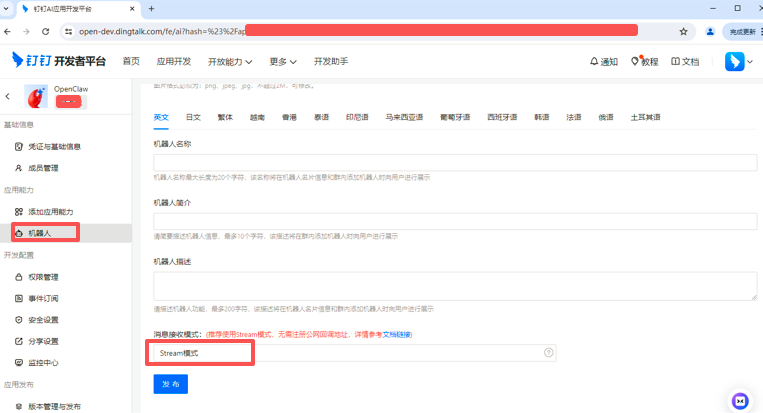Switch to the 马来西亚语 language tab
The width and height of the screenshot is (763, 413).
(x=404, y=117)
